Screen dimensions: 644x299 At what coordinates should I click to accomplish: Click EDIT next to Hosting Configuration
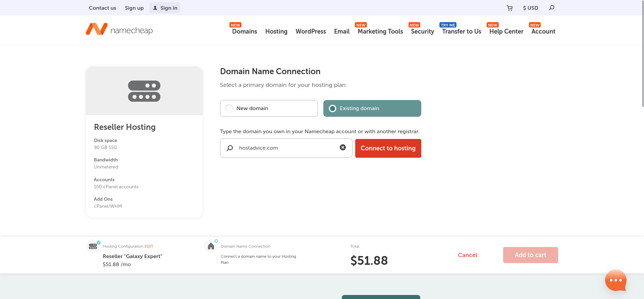click(149, 246)
